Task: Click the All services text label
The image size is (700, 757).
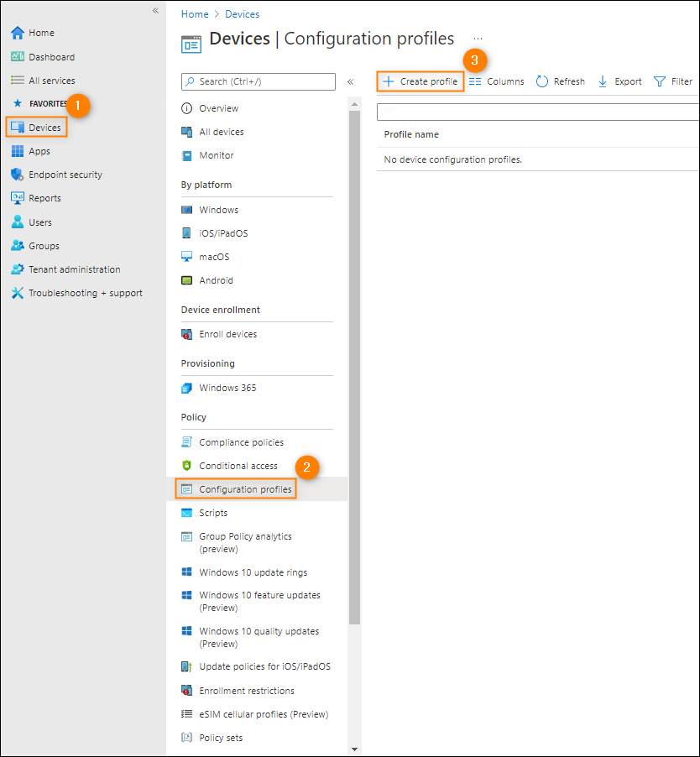Action: 52,80
